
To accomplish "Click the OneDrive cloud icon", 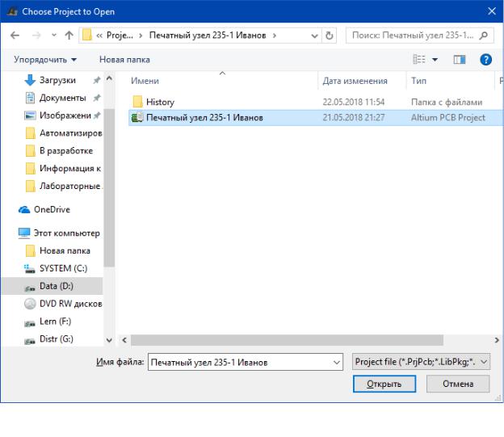I will pyautogui.click(x=24, y=210).
